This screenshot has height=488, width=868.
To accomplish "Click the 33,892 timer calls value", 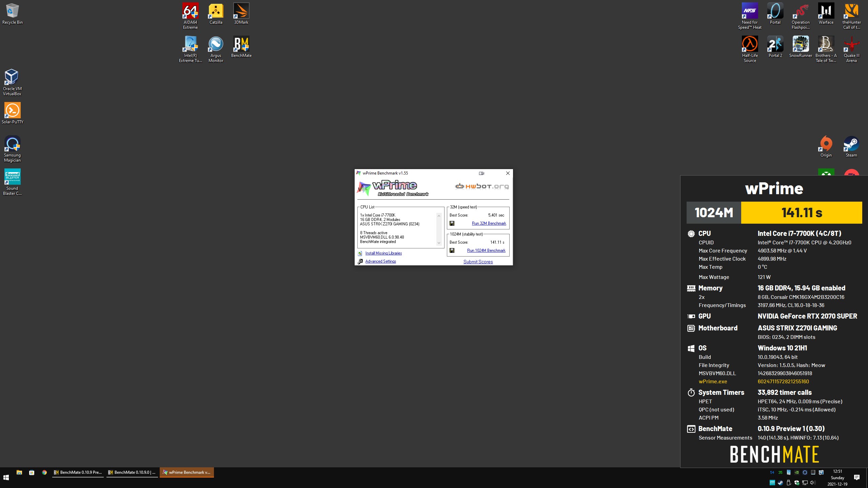I will tap(785, 392).
